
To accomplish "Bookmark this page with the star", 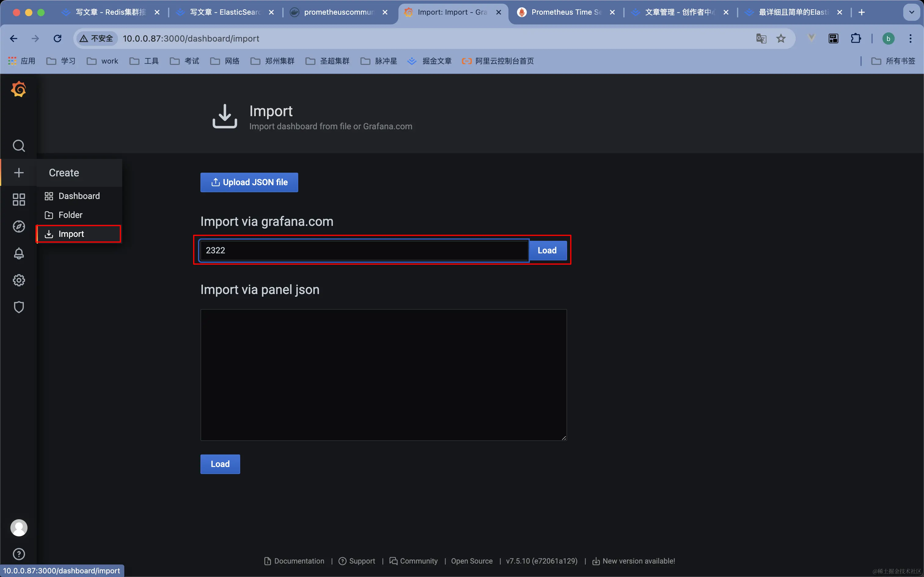I will [x=781, y=39].
